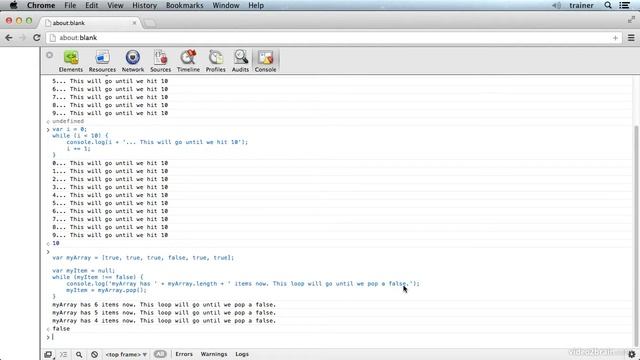The height and width of the screenshot is (360, 640).
Task: Open the Window menu
Action: (x=226, y=5)
